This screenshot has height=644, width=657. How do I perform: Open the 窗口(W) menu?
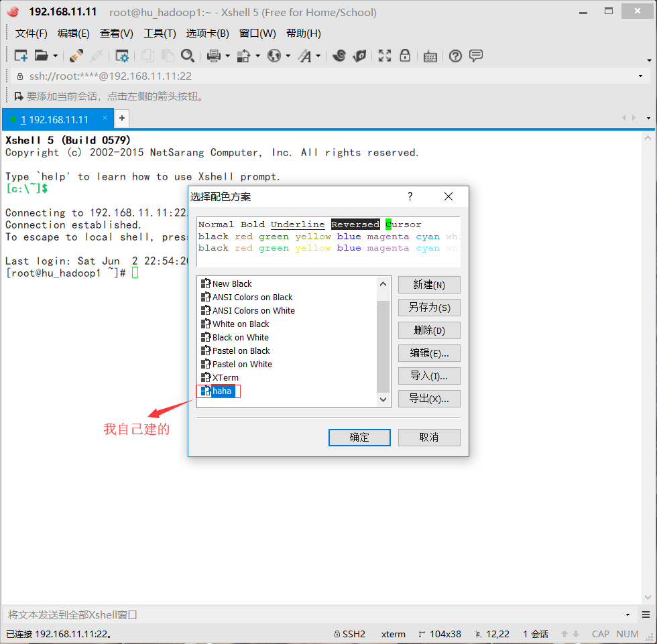(257, 33)
